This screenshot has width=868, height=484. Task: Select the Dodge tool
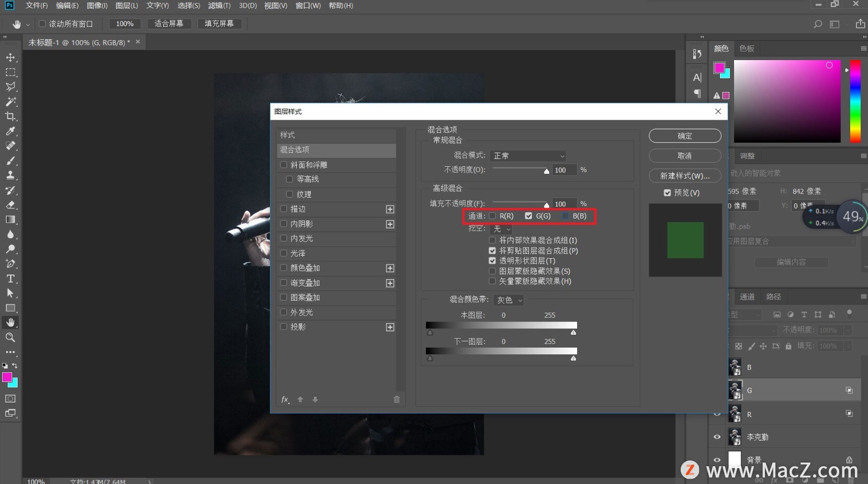(x=10, y=249)
